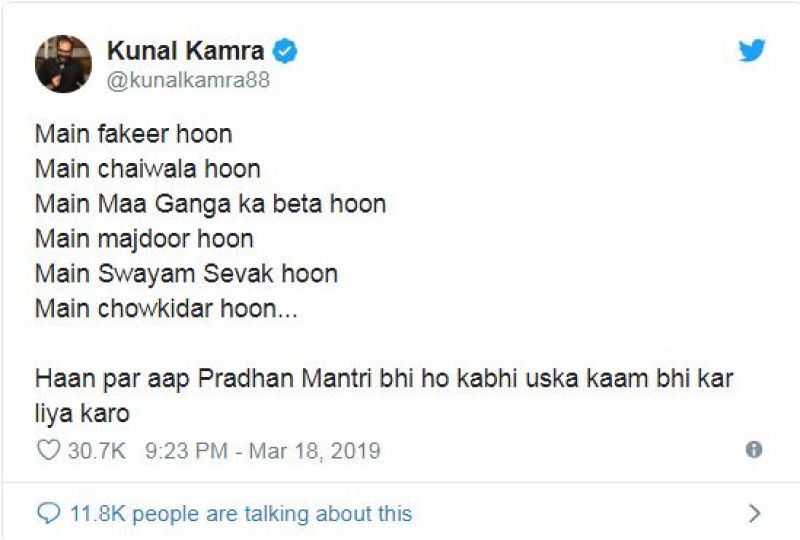800x540 pixels.
Task: Click the "Main Swayam Sevak hoon" line
Action: tap(186, 274)
